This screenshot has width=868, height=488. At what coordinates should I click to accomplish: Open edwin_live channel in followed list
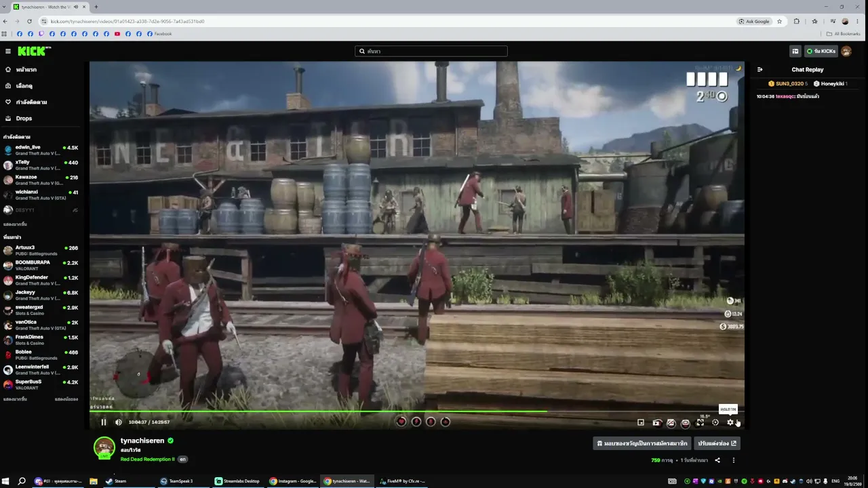pyautogui.click(x=41, y=150)
